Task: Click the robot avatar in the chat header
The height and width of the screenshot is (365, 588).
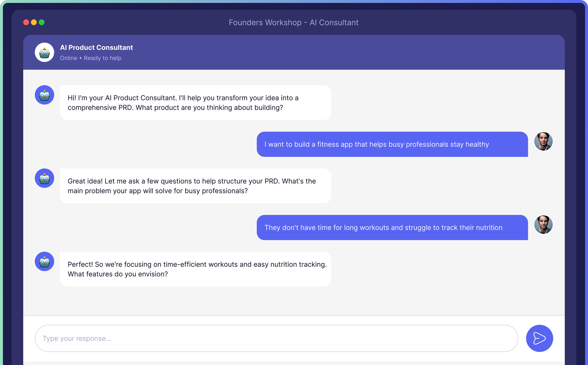Action: point(45,52)
